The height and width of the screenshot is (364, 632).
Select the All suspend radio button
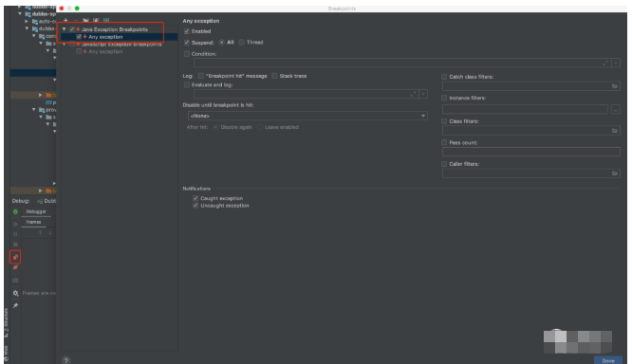222,43
